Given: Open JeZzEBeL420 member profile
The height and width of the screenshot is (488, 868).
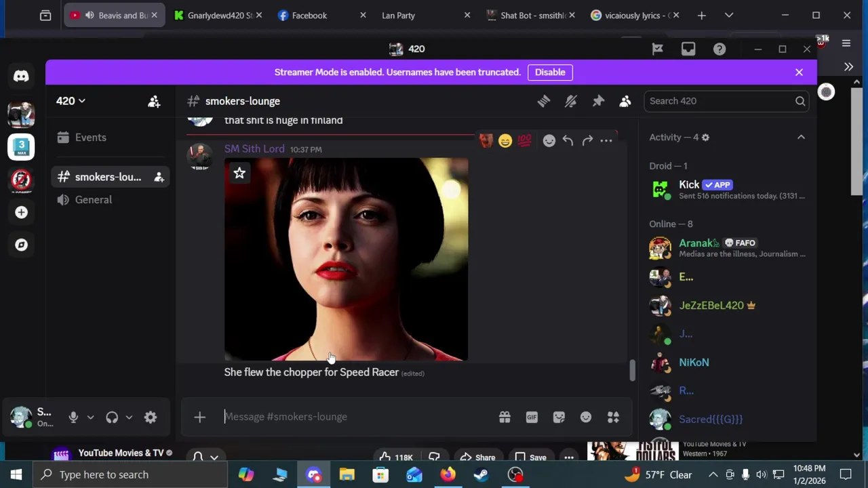Looking at the screenshot, I should click(728, 305).
